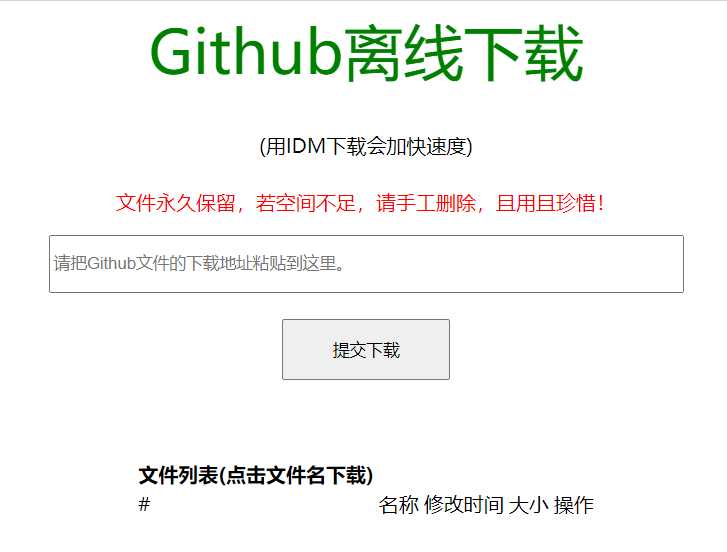Click the gray placeholder text 请把Github文件的下载地址粘贴到这里

click(199, 263)
